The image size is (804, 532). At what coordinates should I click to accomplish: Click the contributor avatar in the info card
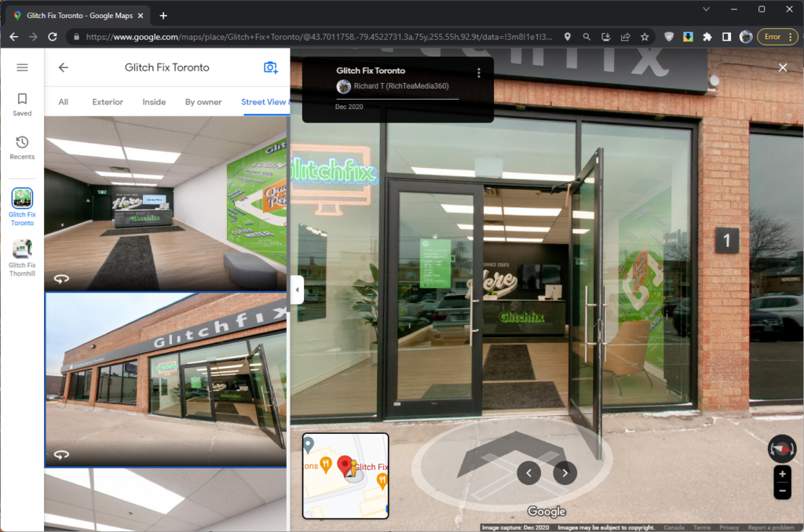344,86
